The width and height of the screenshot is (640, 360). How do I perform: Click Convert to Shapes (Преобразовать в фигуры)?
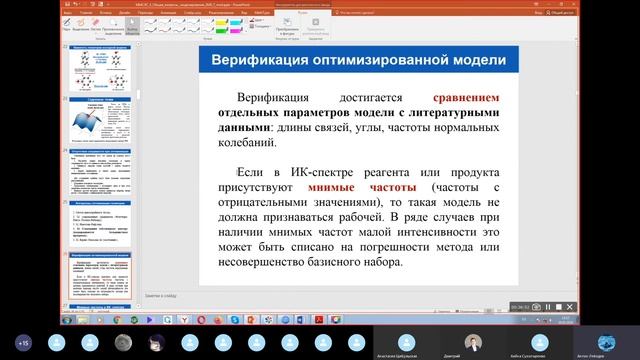(287, 26)
